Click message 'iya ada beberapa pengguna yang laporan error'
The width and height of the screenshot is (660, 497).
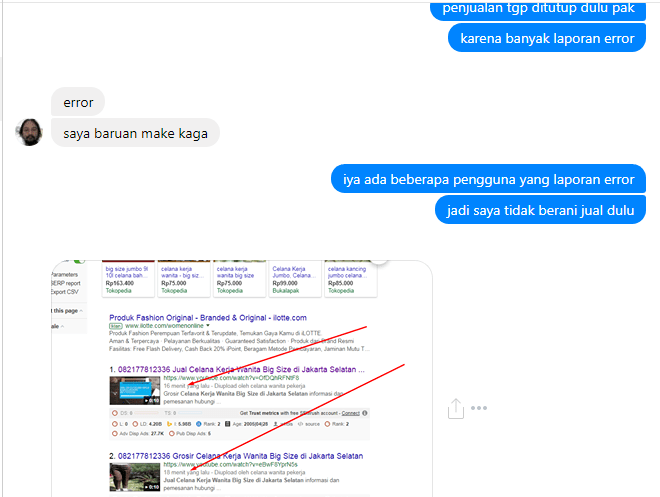pyautogui.click(x=488, y=179)
